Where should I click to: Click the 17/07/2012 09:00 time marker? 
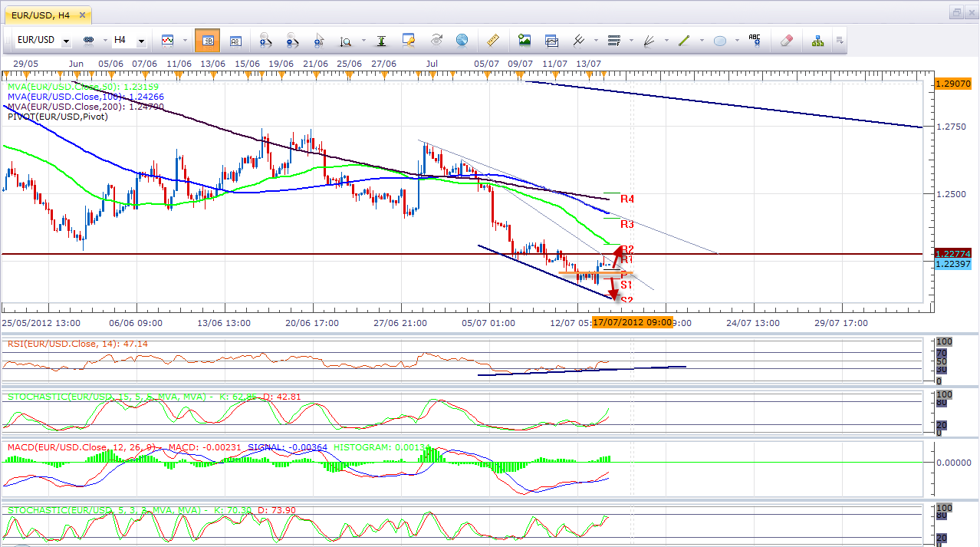(632, 322)
